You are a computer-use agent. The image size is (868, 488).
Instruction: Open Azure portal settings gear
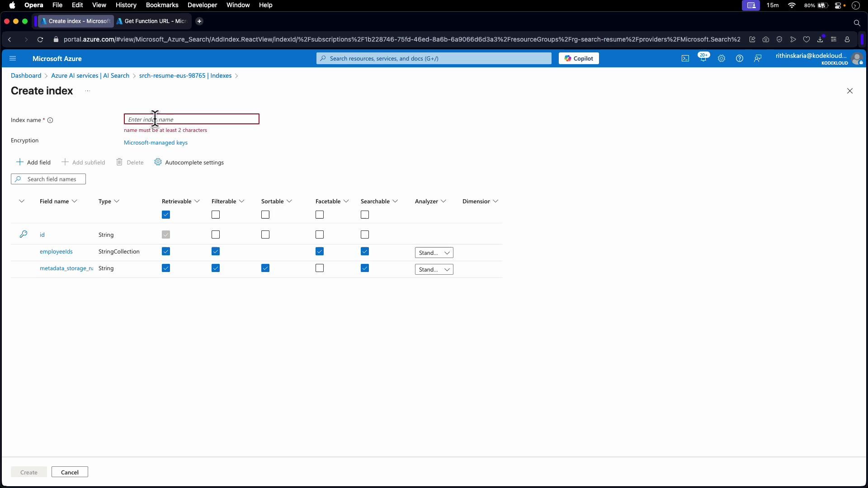pos(722,58)
